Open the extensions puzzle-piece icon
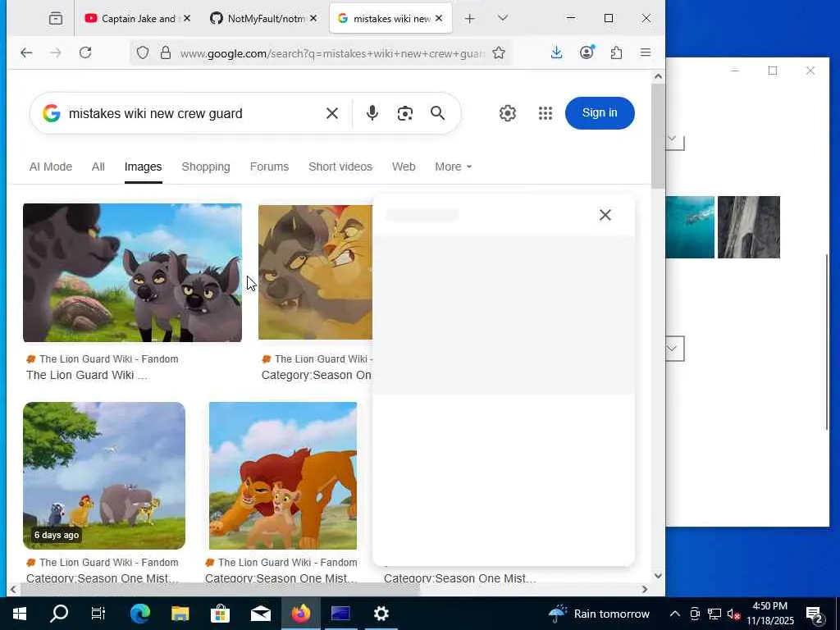 click(617, 52)
